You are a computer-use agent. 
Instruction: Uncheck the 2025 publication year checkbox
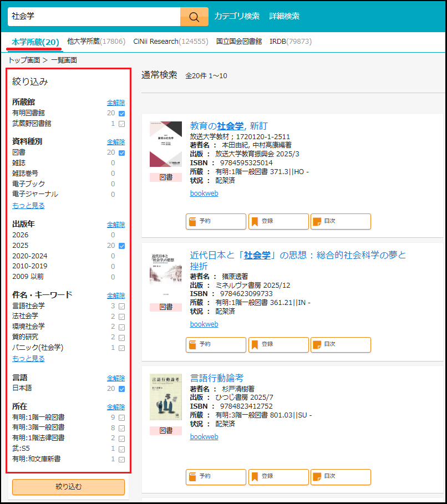click(121, 246)
